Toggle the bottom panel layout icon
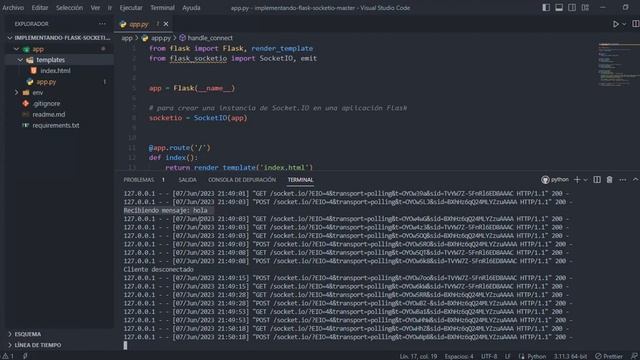Viewport: 640px width, 360px height. click(559, 7)
